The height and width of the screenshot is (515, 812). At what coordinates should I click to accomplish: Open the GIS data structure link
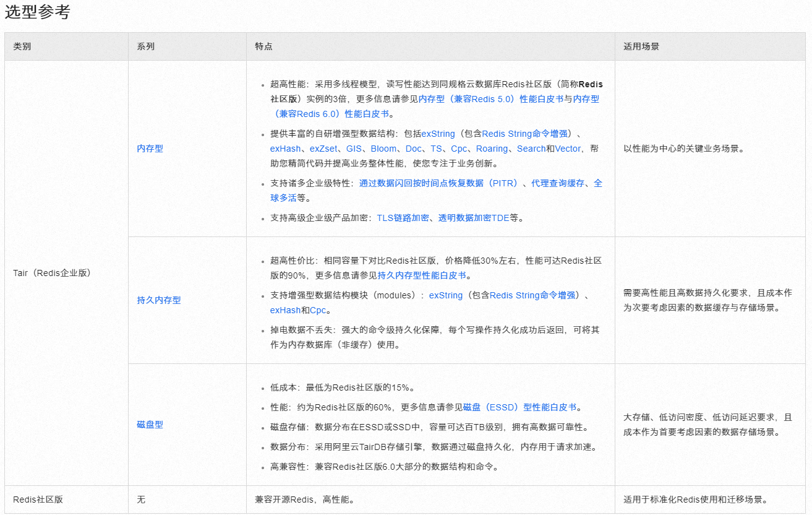coord(354,149)
